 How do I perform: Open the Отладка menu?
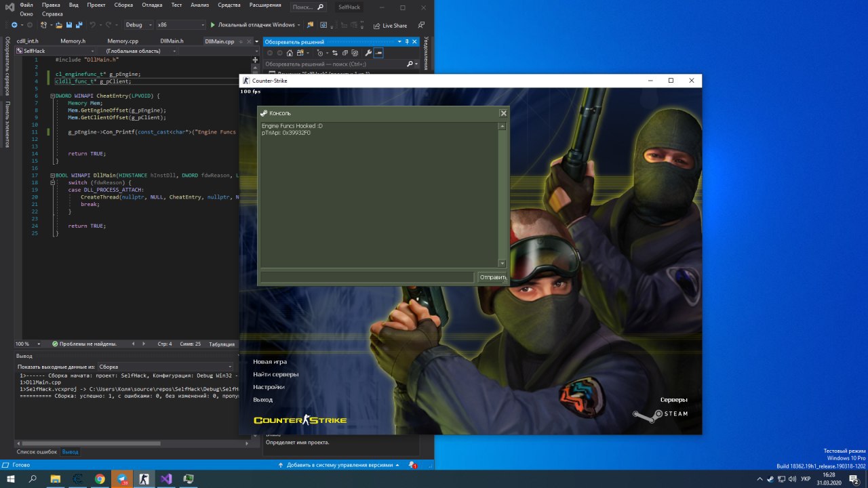153,5
